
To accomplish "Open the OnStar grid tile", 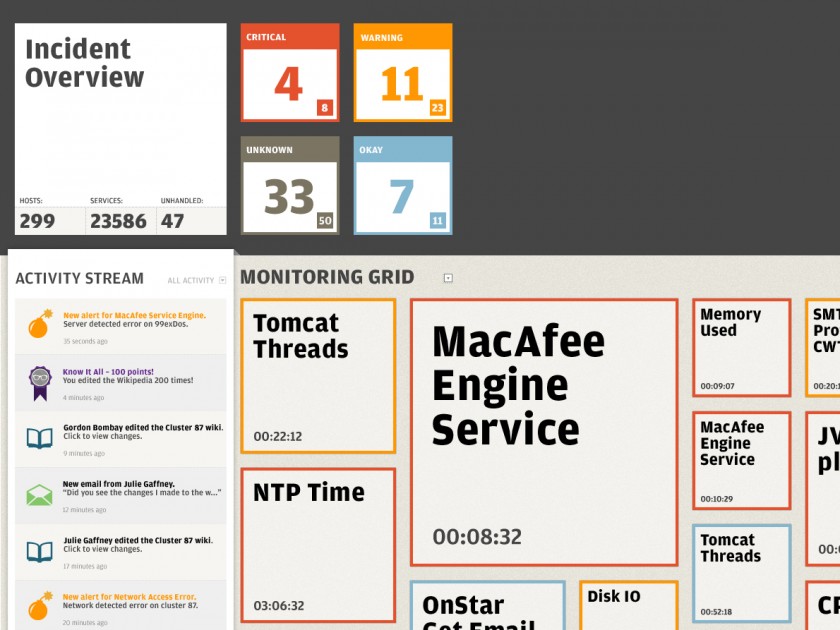I will [488, 605].
